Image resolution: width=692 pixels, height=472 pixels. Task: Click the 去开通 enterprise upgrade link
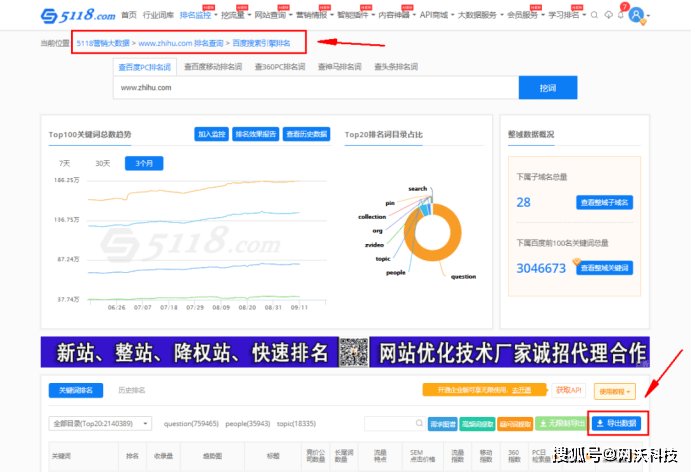click(522, 390)
